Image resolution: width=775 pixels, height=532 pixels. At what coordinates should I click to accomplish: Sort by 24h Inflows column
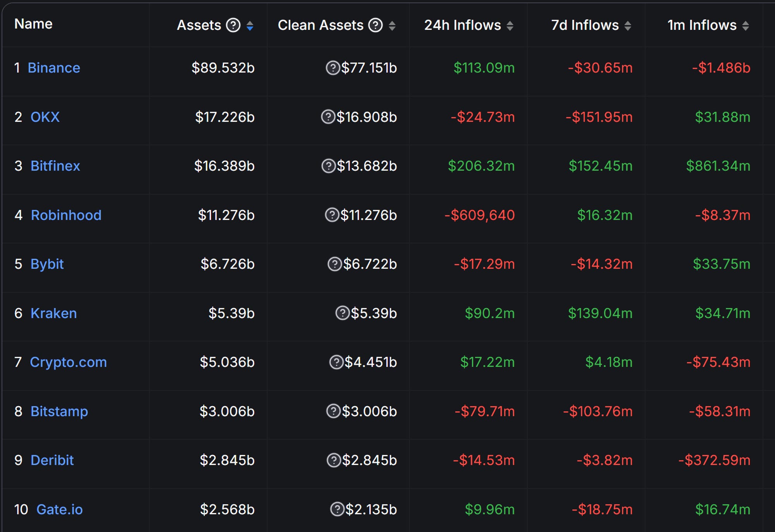pos(510,26)
